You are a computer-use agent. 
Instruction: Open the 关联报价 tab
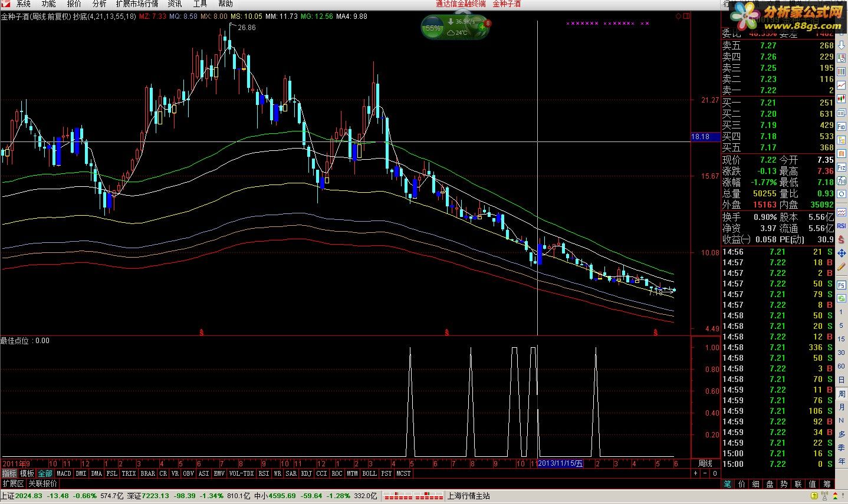pyautogui.click(x=43, y=483)
